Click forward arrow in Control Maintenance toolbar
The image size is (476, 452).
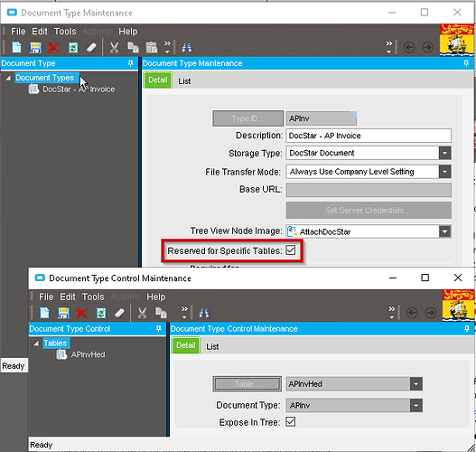pos(431,313)
